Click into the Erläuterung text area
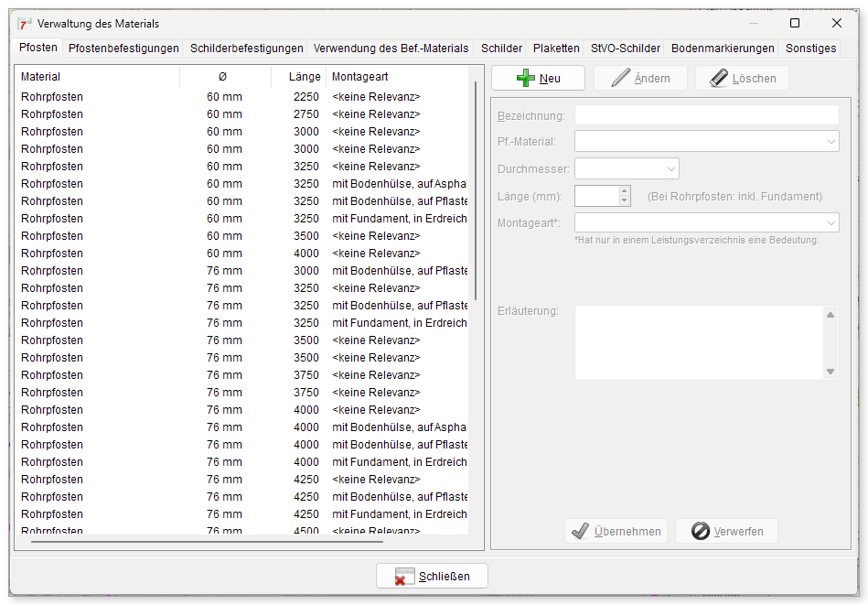The height and width of the screenshot is (605, 868). (x=699, y=342)
